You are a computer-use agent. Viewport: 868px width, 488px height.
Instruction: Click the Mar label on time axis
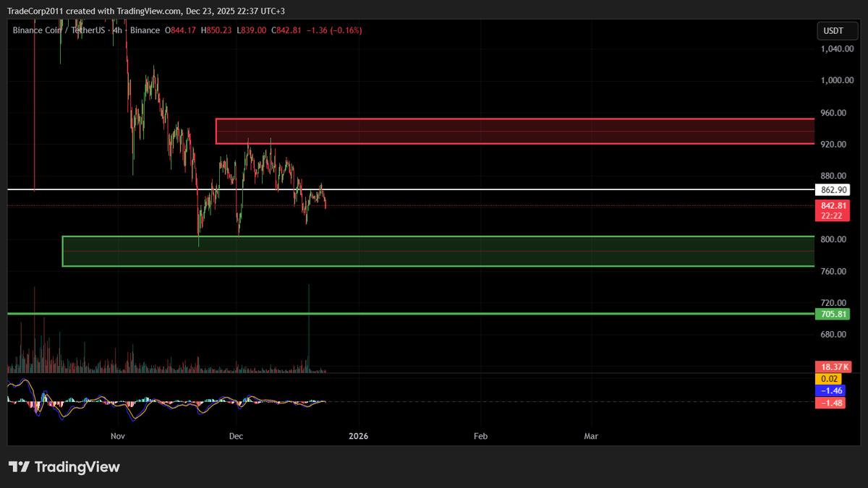point(591,436)
